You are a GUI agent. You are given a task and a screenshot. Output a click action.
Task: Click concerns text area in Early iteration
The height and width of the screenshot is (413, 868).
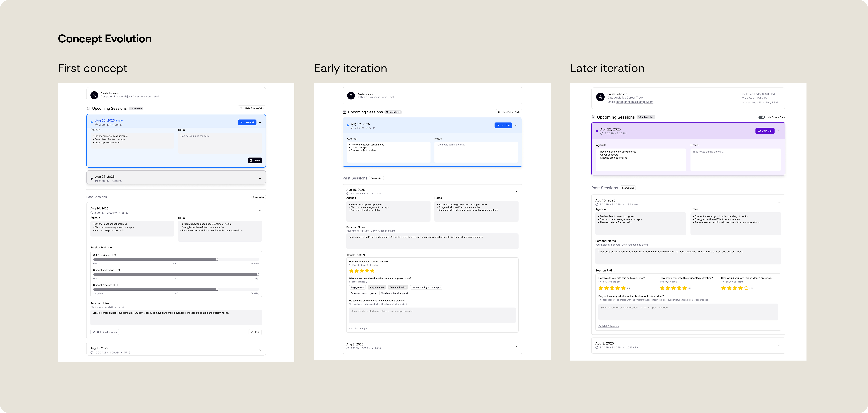click(432, 315)
